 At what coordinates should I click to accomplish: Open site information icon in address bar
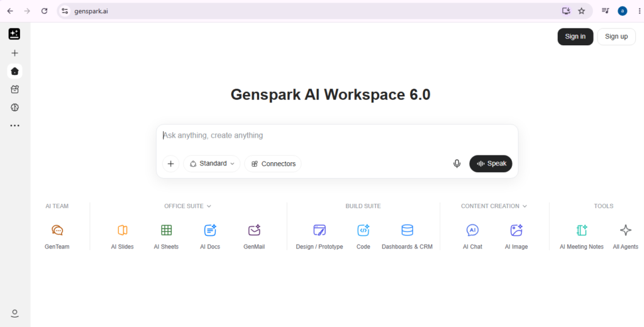65,11
